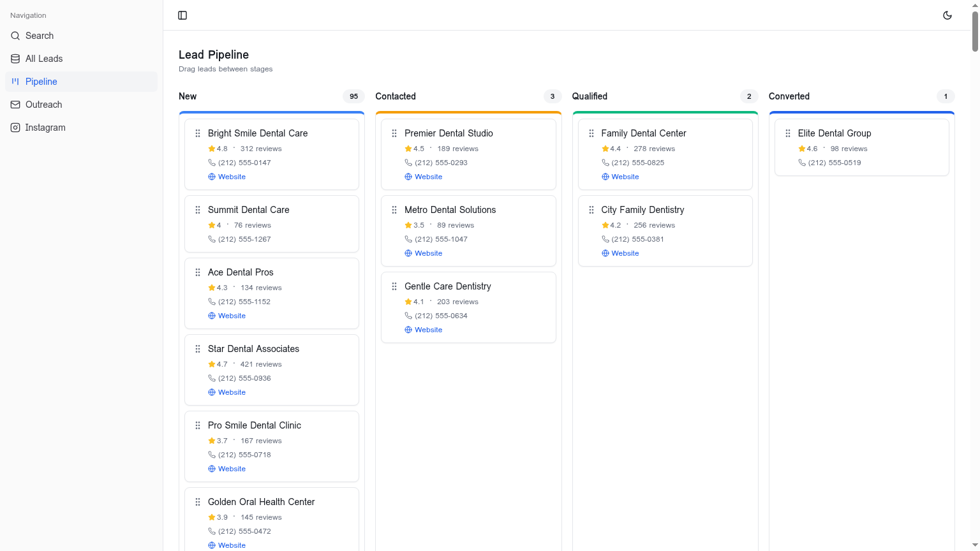
Task: Grab drag handle of Elite Dental Group
Action: 788,133
